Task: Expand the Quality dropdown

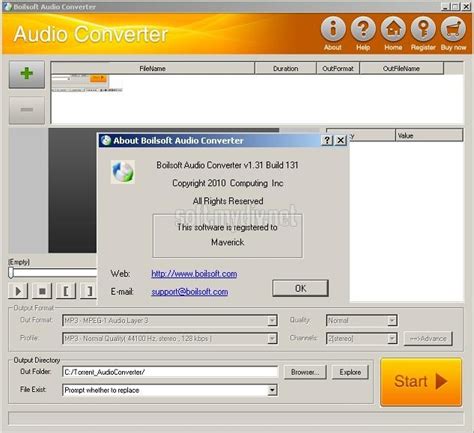Action: click(392, 321)
